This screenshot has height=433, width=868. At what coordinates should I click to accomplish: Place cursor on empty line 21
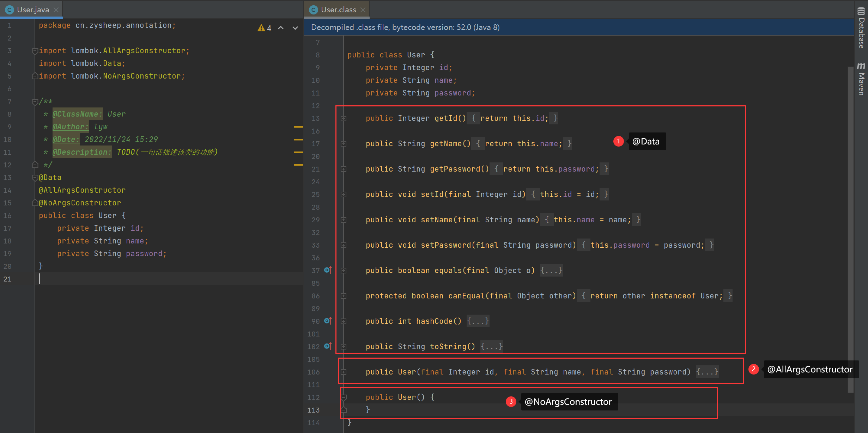[x=141, y=279]
